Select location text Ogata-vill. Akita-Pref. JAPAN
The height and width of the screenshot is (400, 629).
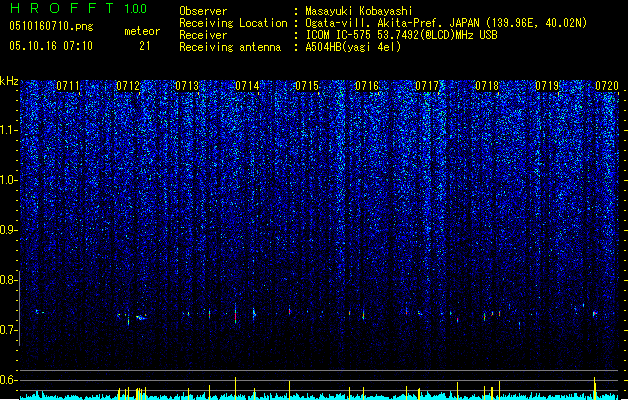click(393, 23)
